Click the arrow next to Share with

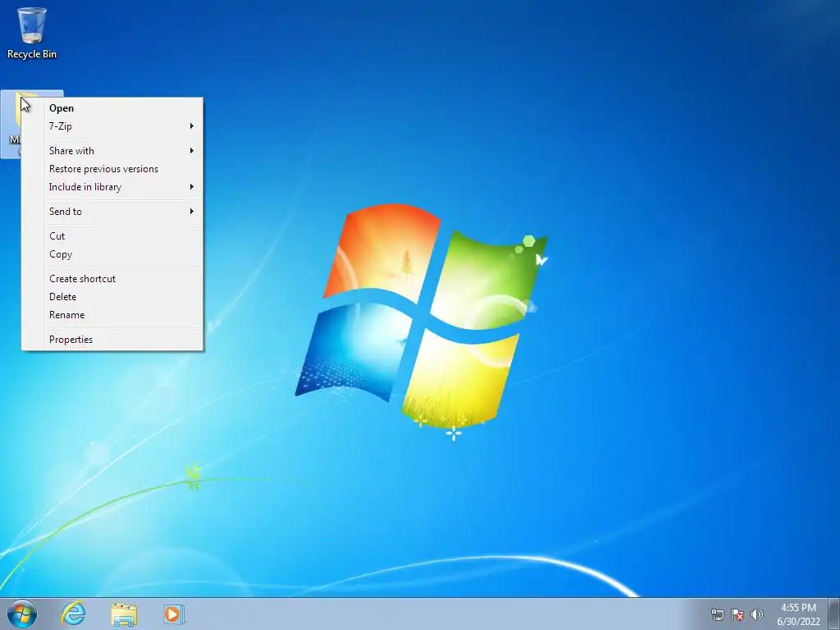click(x=192, y=151)
